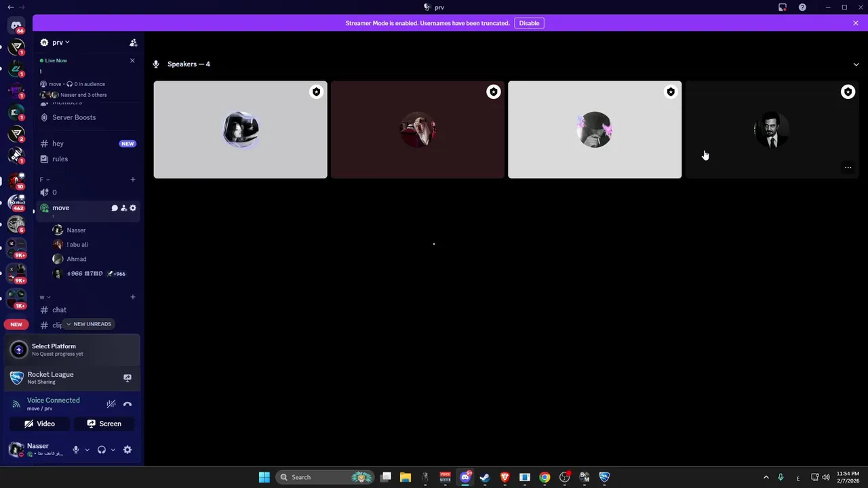Click the second speaker tile with dark red background

click(418, 129)
